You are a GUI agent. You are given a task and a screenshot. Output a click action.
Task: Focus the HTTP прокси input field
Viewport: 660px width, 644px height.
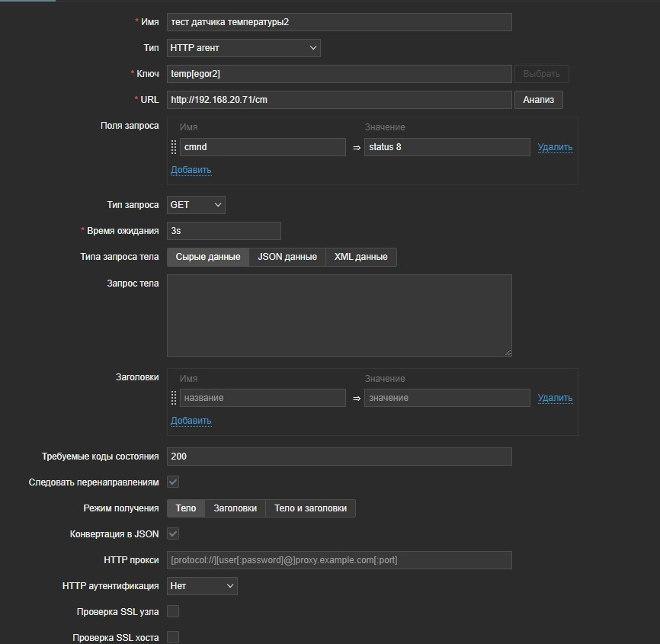click(339, 560)
